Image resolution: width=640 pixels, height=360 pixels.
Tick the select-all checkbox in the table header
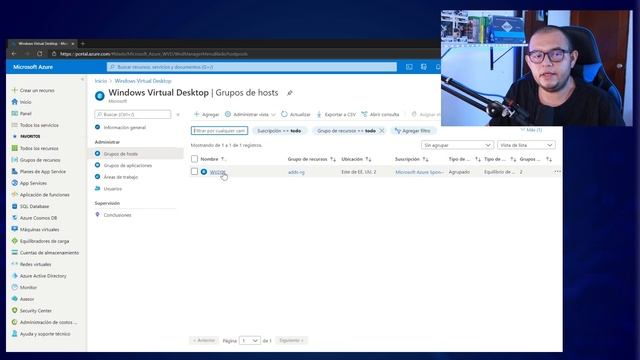pos(194,159)
